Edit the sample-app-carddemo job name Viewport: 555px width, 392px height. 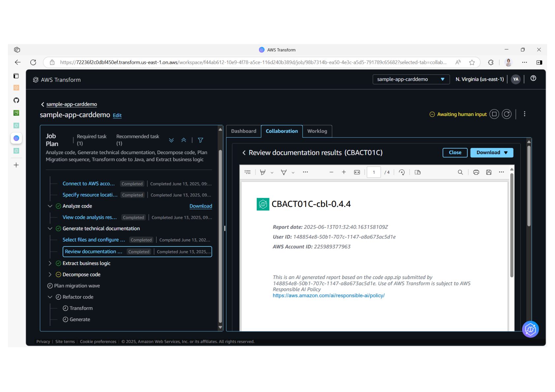(x=117, y=115)
